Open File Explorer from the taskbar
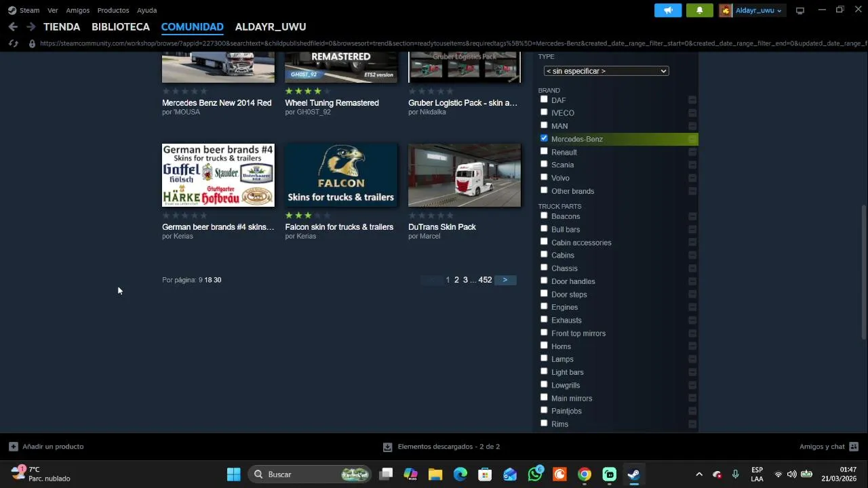This screenshot has height=488, width=868. click(435, 474)
